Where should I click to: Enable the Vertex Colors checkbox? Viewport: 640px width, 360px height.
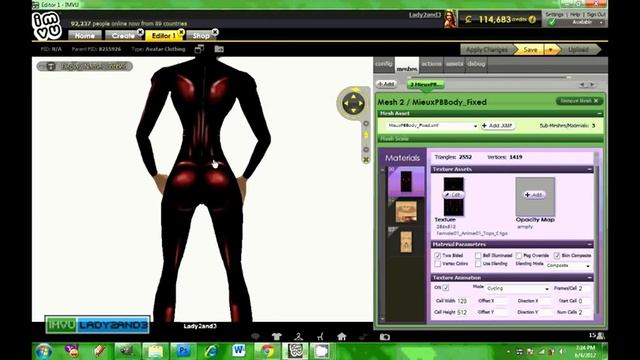pos(438,264)
